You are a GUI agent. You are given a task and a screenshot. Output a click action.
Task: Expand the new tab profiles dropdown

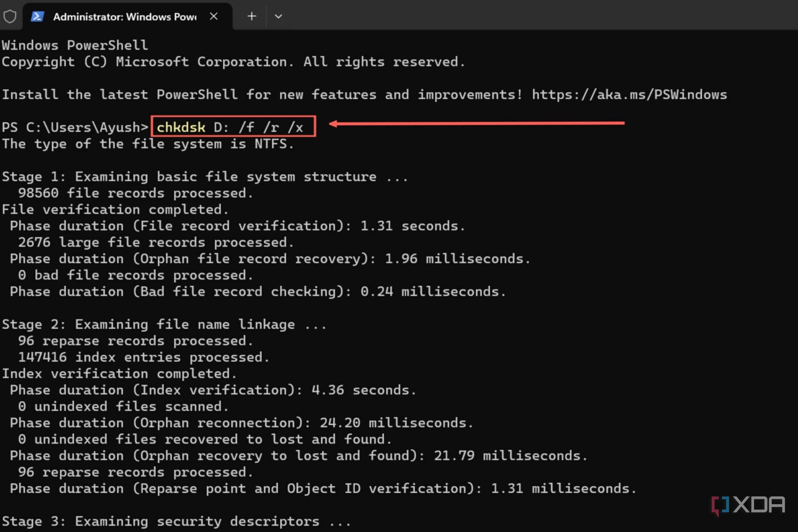(x=278, y=16)
